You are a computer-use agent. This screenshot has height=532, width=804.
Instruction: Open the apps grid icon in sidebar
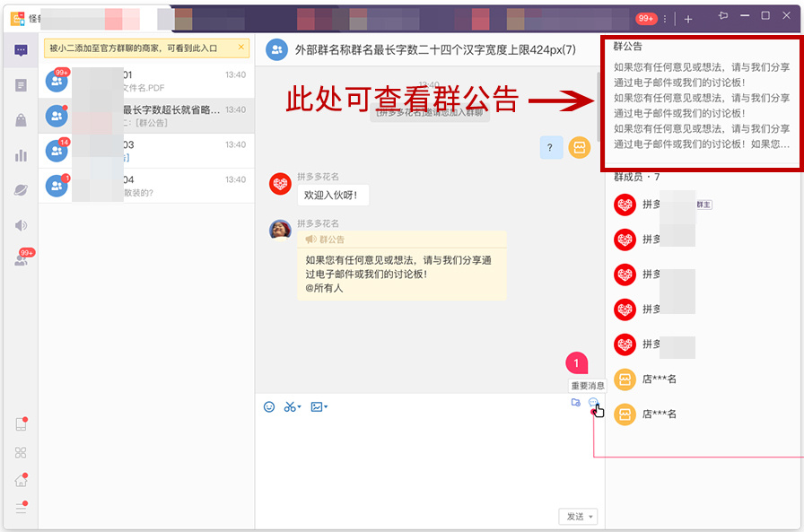pos(21,452)
